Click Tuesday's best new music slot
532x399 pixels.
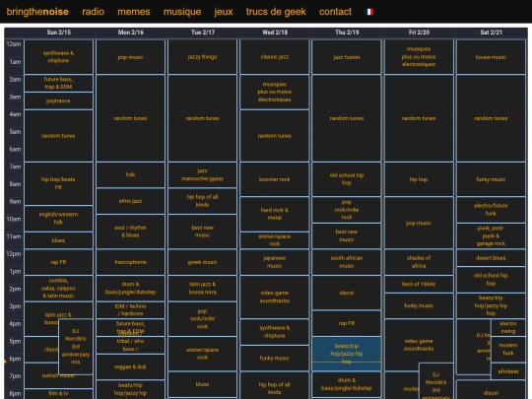(202, 232)
